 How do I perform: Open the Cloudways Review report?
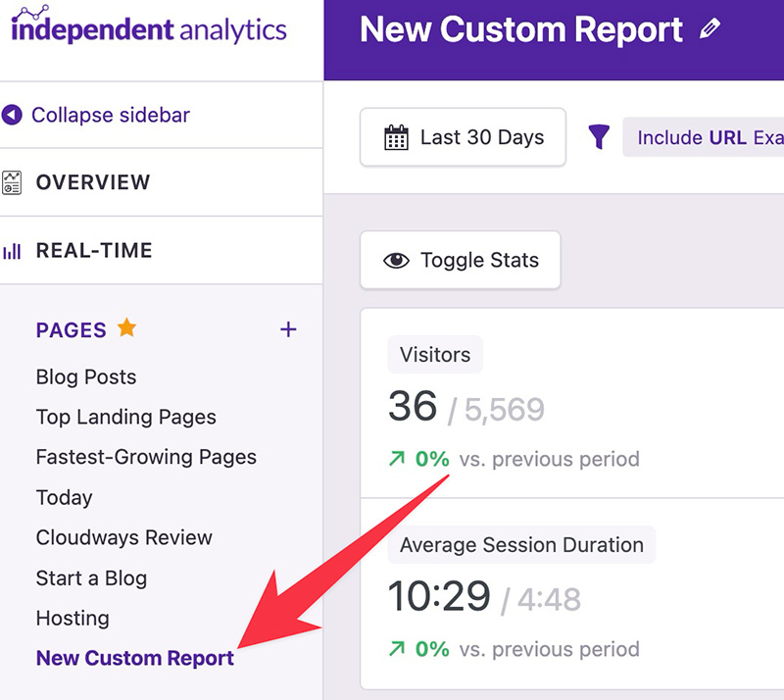click(x=123, y=538)
